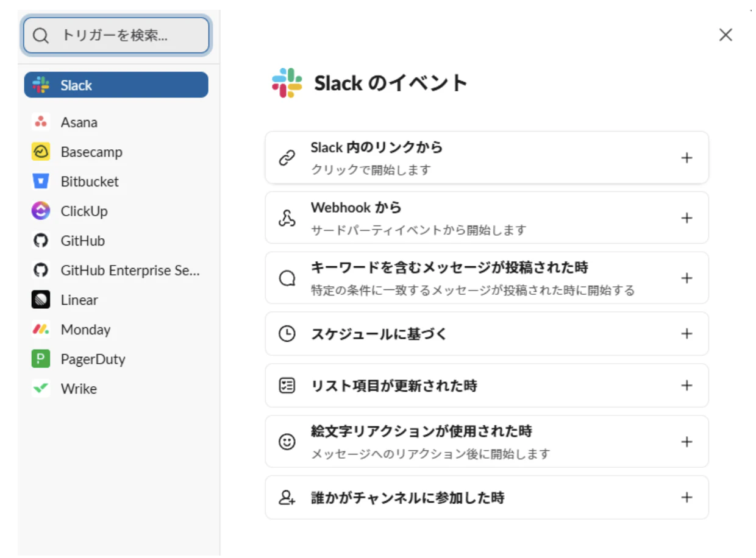The image size is (756, 558).
Task: Click the Webhook icon
Action: click(287, 218)
